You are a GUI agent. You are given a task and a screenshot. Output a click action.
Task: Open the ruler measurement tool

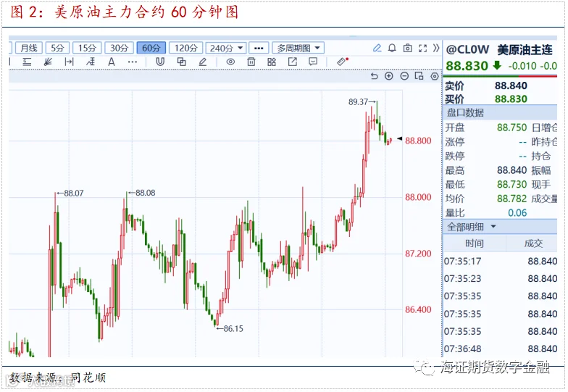(342, 62)
